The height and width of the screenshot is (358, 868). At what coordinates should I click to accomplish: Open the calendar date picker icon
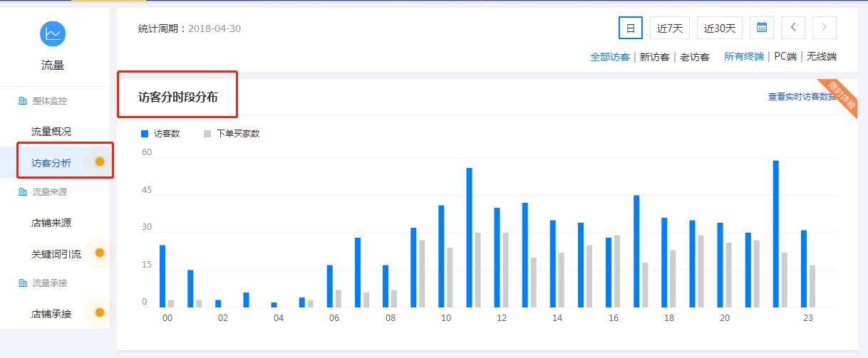[762, 28]
